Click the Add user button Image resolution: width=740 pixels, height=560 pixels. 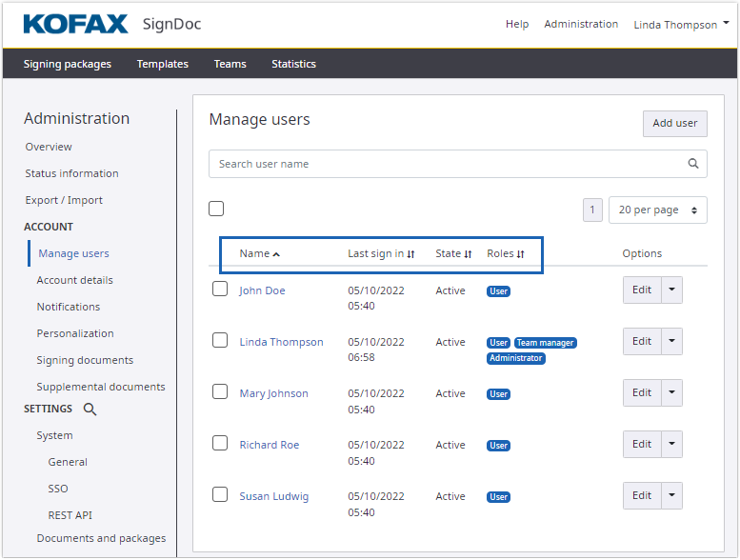click(x=674, y=123)
